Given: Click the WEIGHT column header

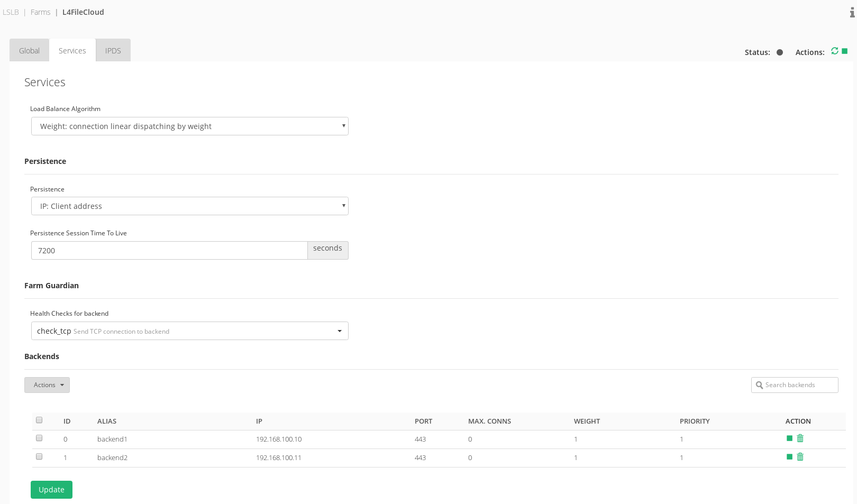Looking at the screenshot, I should click(587, 421).
